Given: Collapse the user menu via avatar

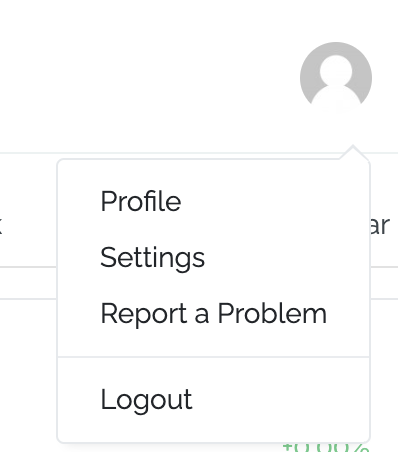Looking at the screenshot, I should (x=336, y=77).
